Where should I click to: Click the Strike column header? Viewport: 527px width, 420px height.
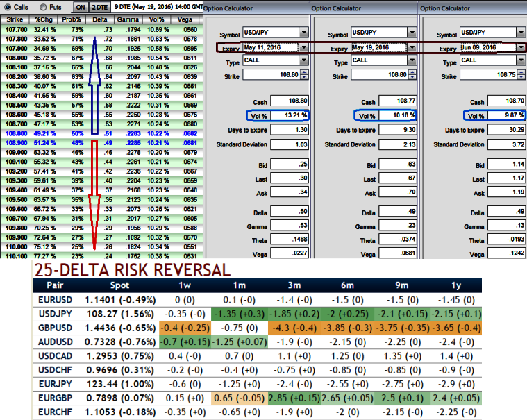(x=15, y=19)
